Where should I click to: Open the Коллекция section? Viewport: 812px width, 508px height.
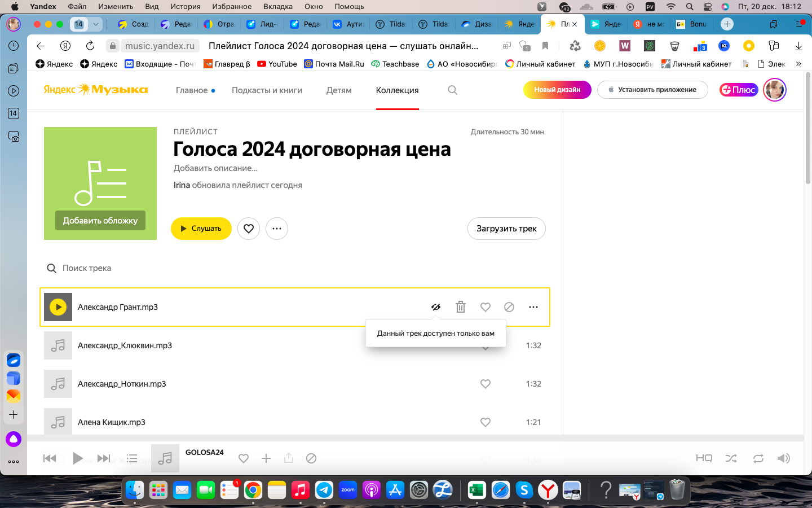pos(398,90)
